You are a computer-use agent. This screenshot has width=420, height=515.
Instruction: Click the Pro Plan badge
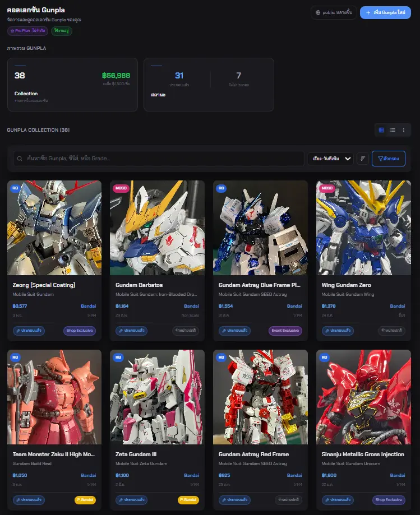(x=27, y=31)
